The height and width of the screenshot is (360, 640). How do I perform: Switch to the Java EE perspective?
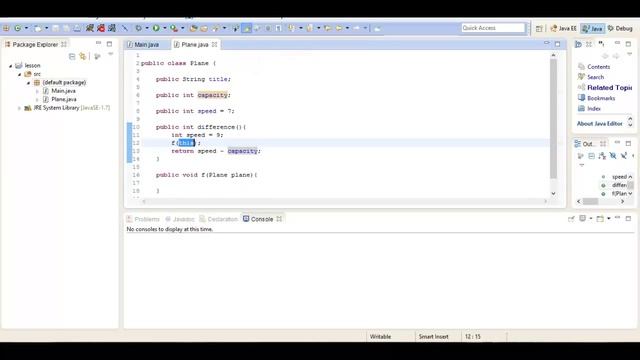pyautogui.click(x=563, y=28)
